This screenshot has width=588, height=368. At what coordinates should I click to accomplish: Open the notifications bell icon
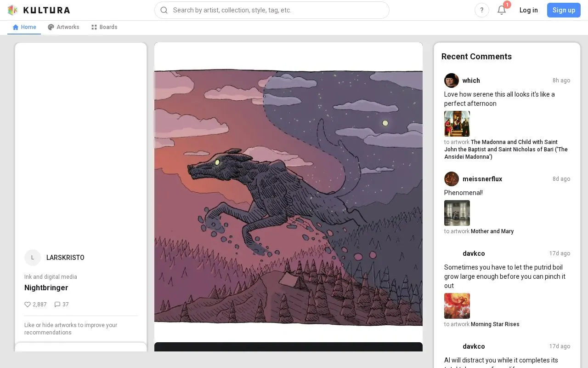click(x=502, y=10)
